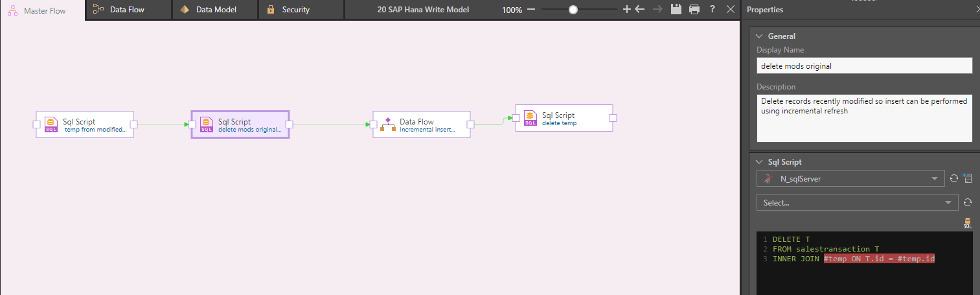Image resolution: width=980 pixels, height=295 pixels.
Task: Click 'DELETE T' line in SQL editor
Action: pos(791,239)
